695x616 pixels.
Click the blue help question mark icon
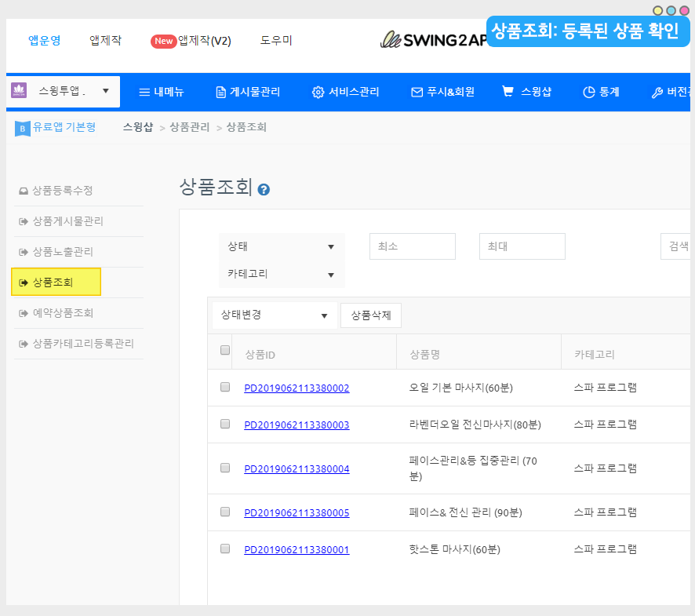pos(264,190)
